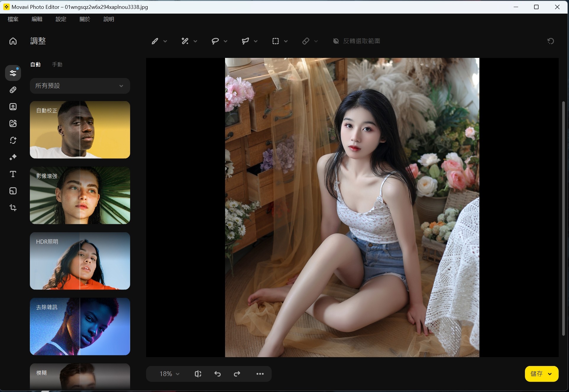The height and width of the screenshot is (392, 569).
Task: Open the 設定 menu
Action: (61, 19)
